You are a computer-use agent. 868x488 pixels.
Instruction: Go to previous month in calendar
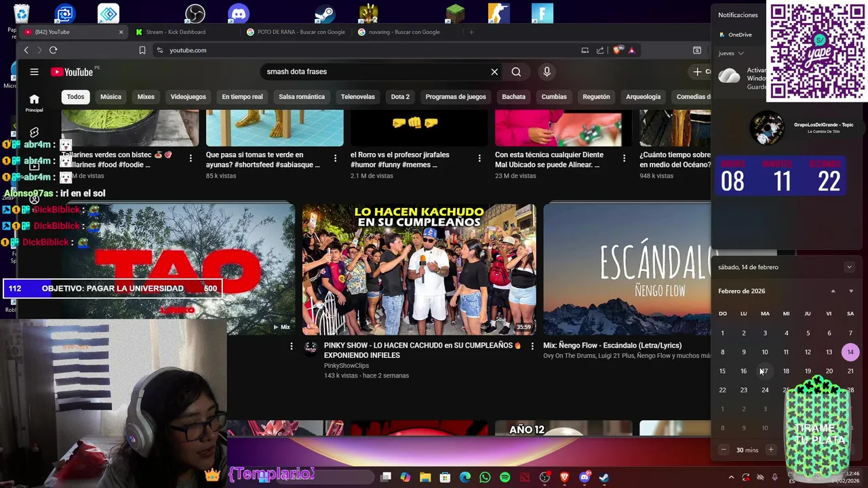coord(833,291)
